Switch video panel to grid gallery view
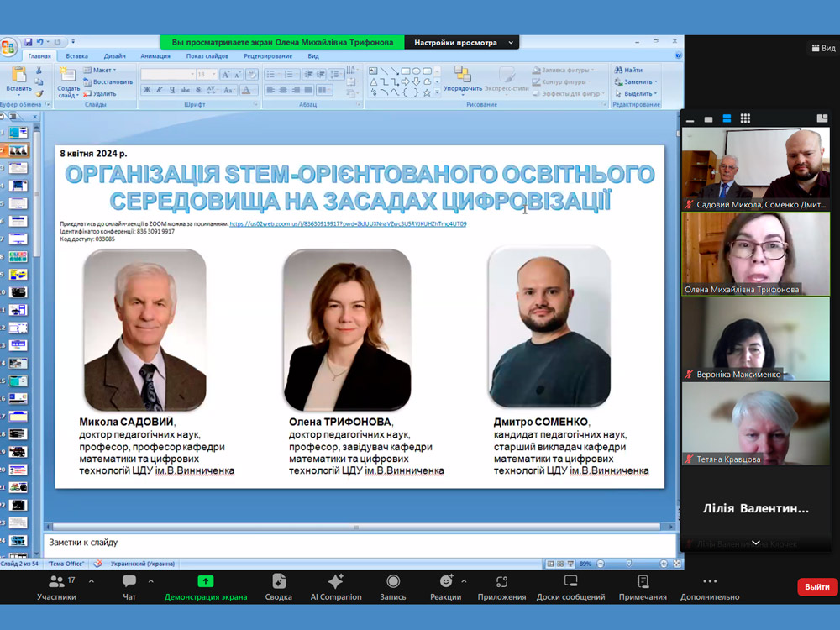This screenshot has height=630, width=840. tap(745, 118)
